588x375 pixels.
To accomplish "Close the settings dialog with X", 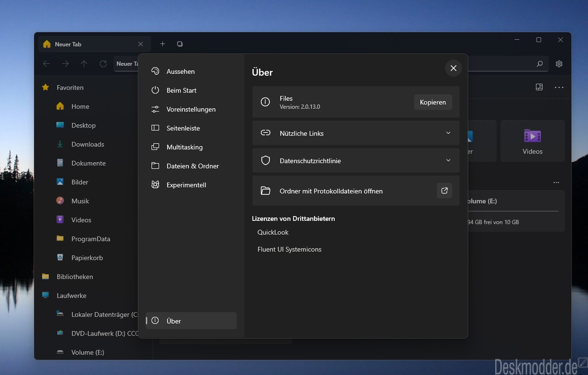I will coord(453,68).
